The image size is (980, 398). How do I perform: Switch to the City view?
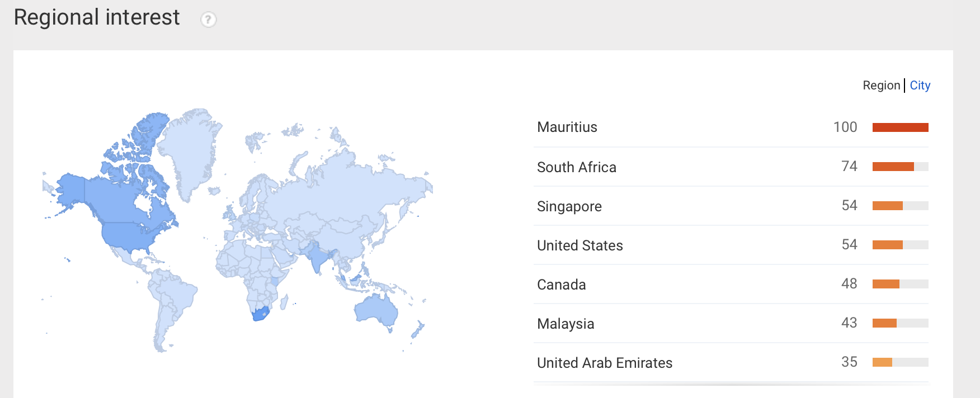(920, 86)
